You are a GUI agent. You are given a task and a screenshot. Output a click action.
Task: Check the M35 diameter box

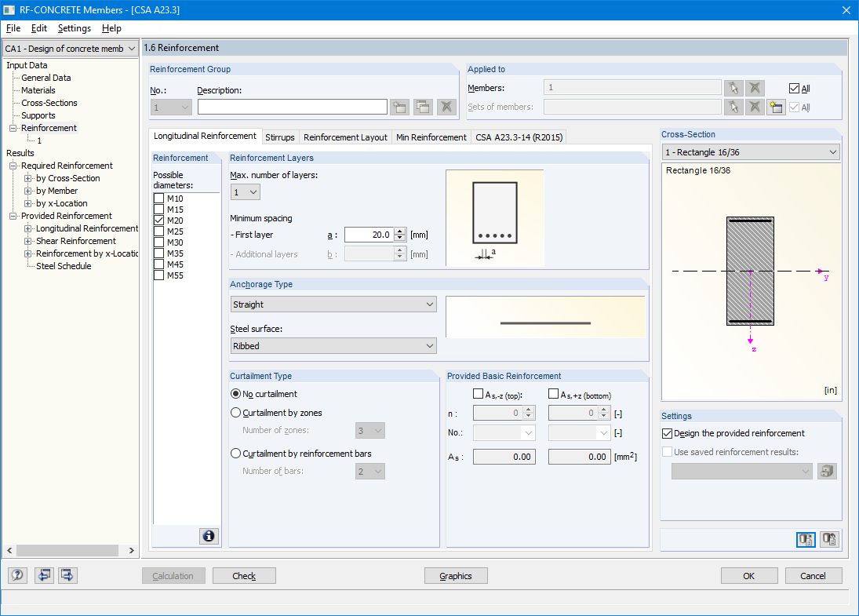(159, 253)
